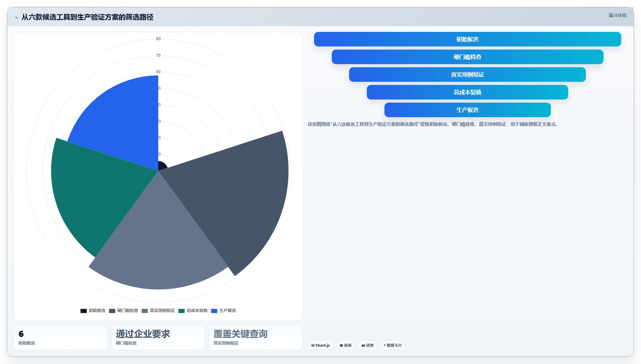Click the blue arrow icon beside the title
This screenshot has width=641, height=364.
pyautogui.click(x=16, y=17)
